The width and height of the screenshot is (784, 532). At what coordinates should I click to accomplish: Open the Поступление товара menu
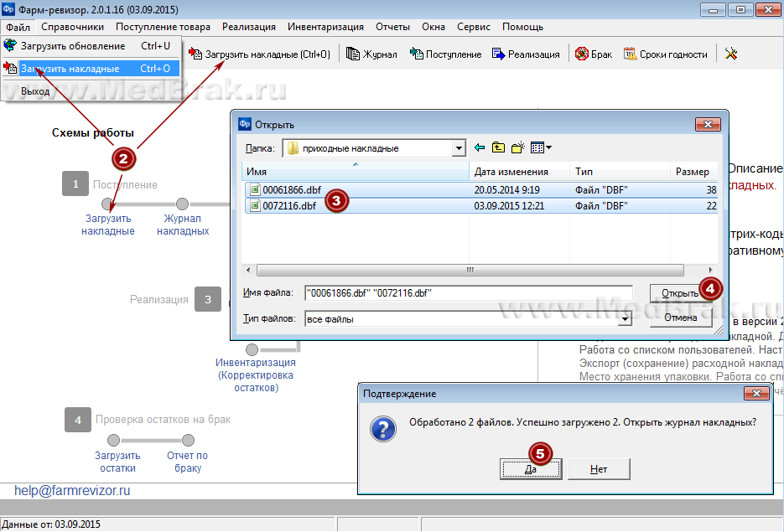pyautogui.click(x=163, y=27)
